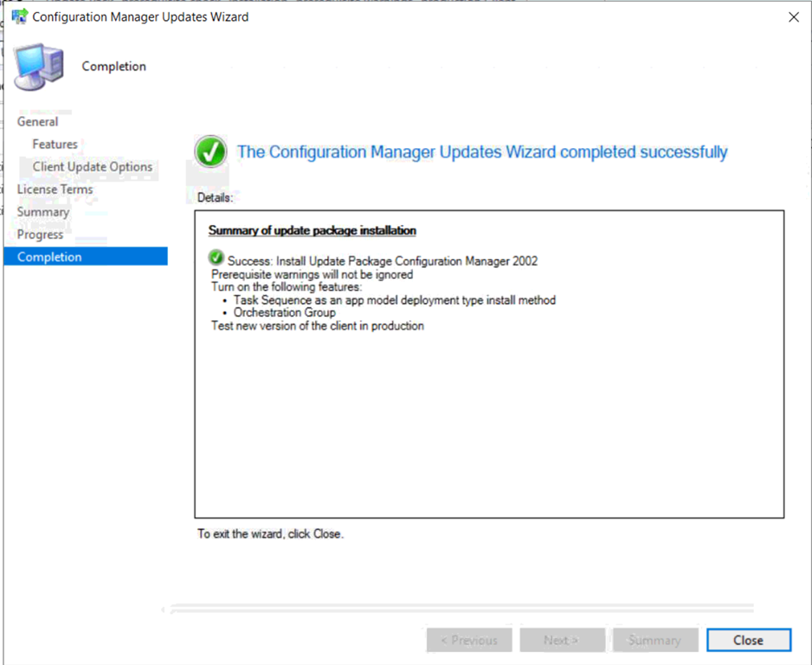812x665 pixels.
Task: Go to Client Update Options step
Action: (x=93, y=167)
